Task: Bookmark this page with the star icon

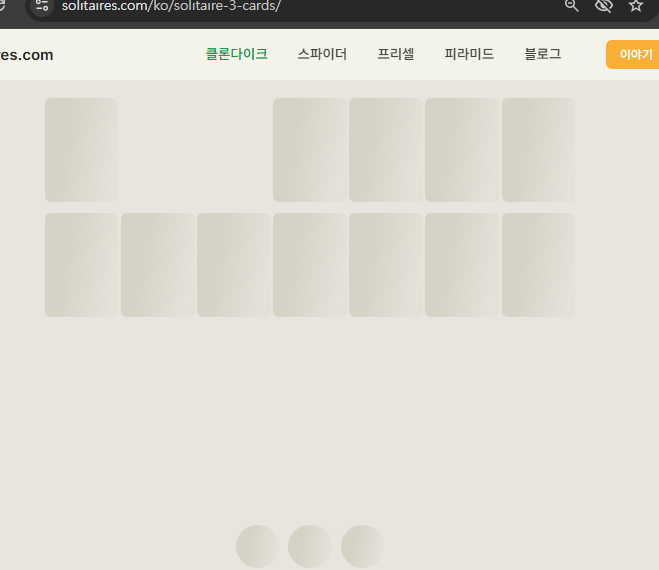Action: [x=635, y=5]
